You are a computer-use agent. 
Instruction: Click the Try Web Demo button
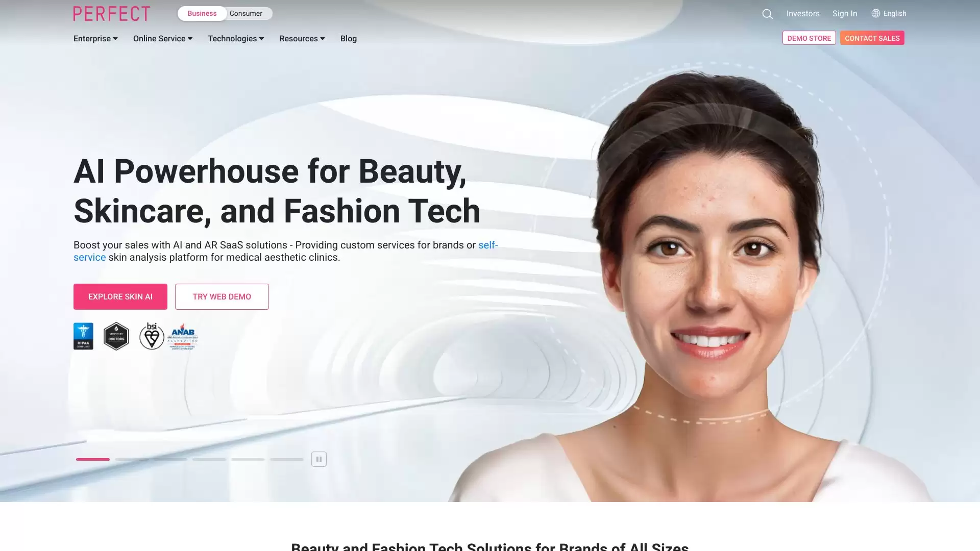click(222, 296)
